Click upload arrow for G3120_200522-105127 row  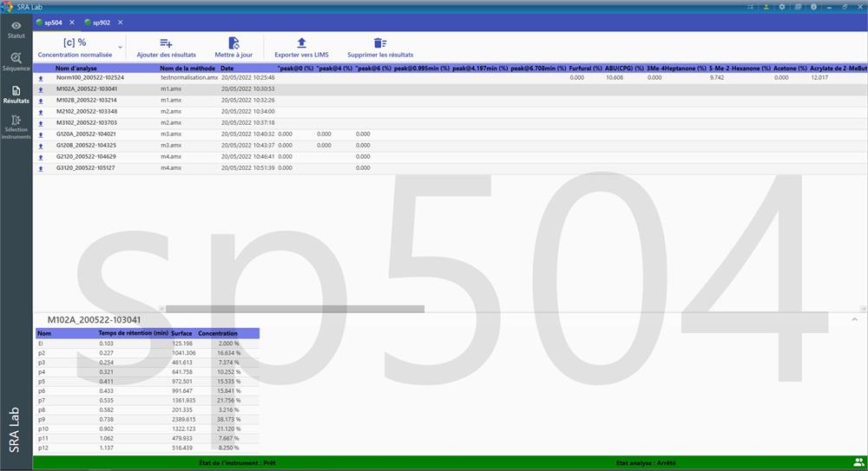(41, 168)
